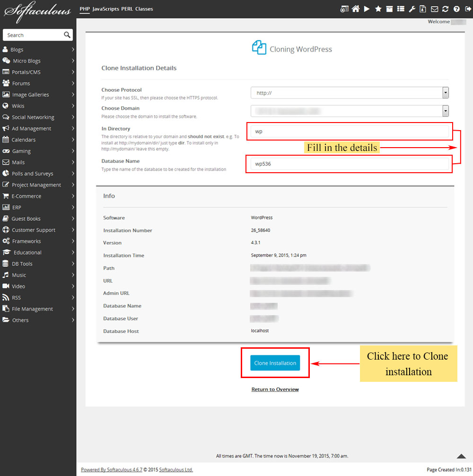Open the Choose Domain dropdown
473x476 pixels.
(x=350, y=111)
